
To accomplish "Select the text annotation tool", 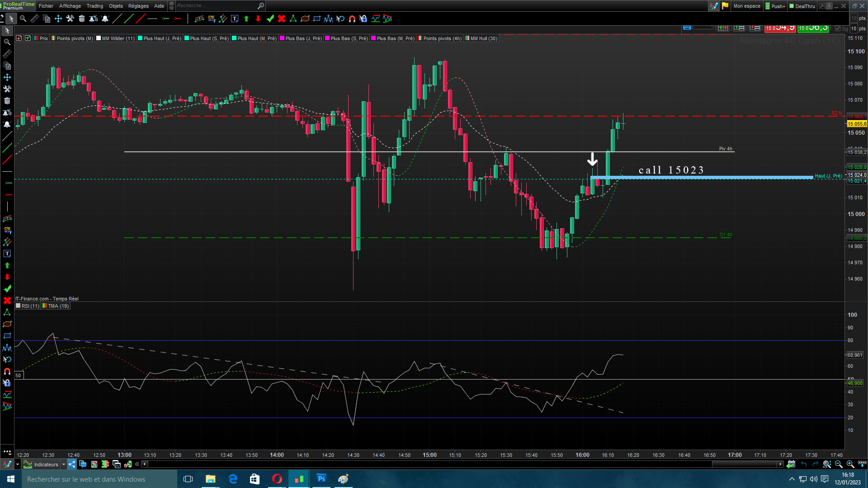I will pyautogui.click(x=234, y=19).
